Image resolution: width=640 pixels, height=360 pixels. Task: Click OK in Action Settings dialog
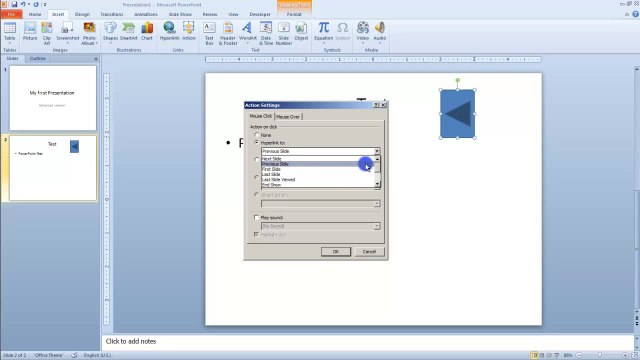coord(336,251)
